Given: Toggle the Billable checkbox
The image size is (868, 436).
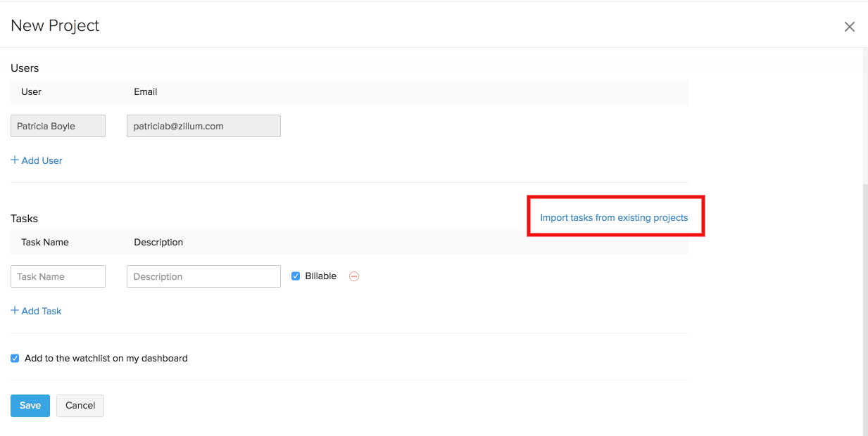Looking at the screenshot, I should pos(296,276).
